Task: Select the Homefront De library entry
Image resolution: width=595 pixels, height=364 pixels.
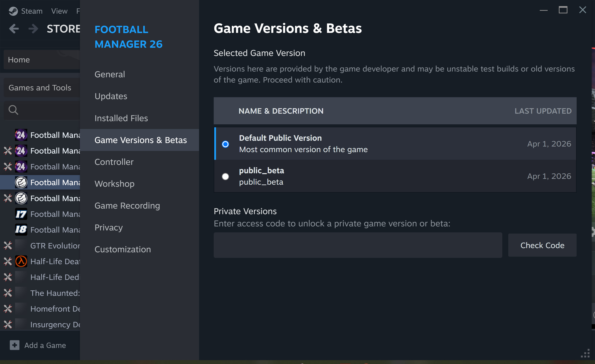Action: tap(40, 309)
